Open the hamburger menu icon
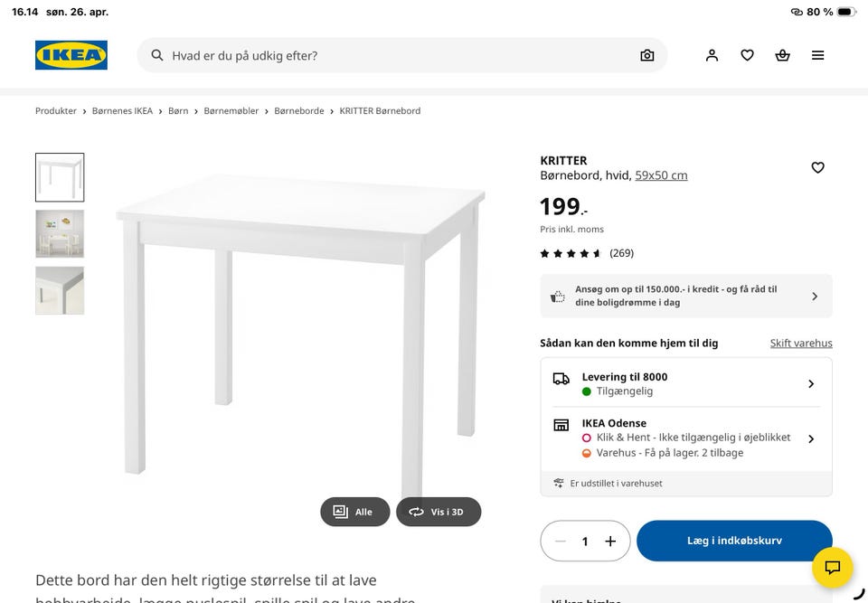Image resolution: width=868 pixels, height=603 pixels. (817, 55)
